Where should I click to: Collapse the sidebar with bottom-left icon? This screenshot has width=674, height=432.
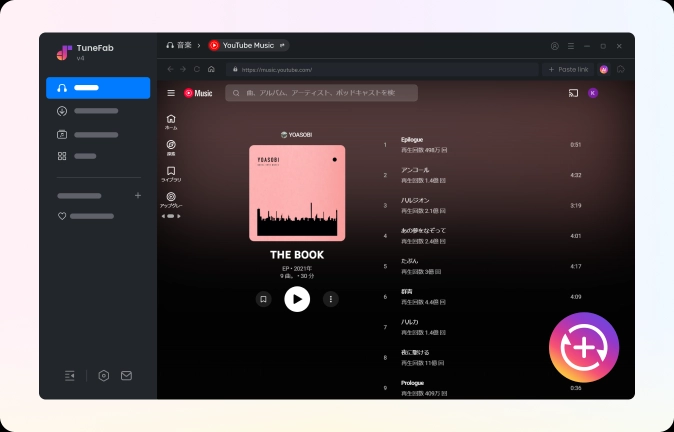coord(70,376)
